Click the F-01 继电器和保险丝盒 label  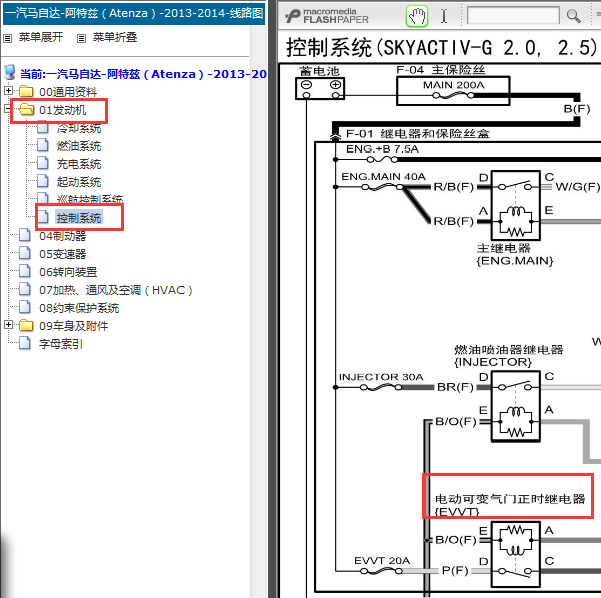418,133
